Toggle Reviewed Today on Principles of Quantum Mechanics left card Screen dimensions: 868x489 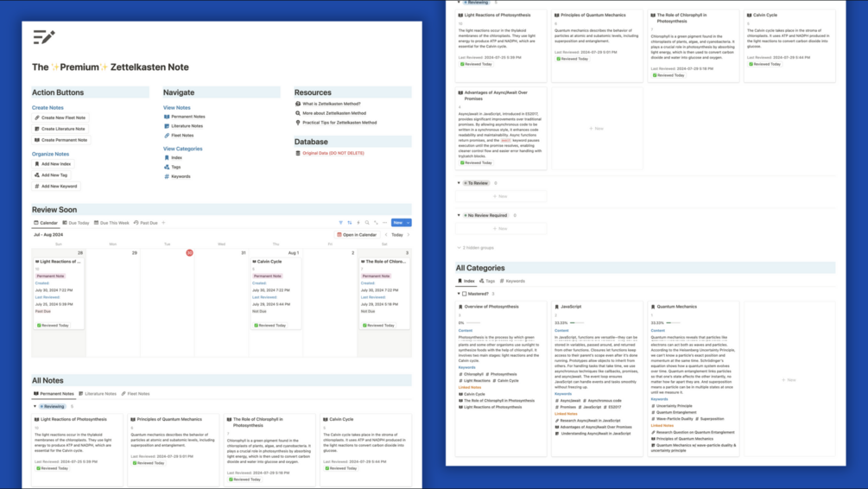[149, 463]
